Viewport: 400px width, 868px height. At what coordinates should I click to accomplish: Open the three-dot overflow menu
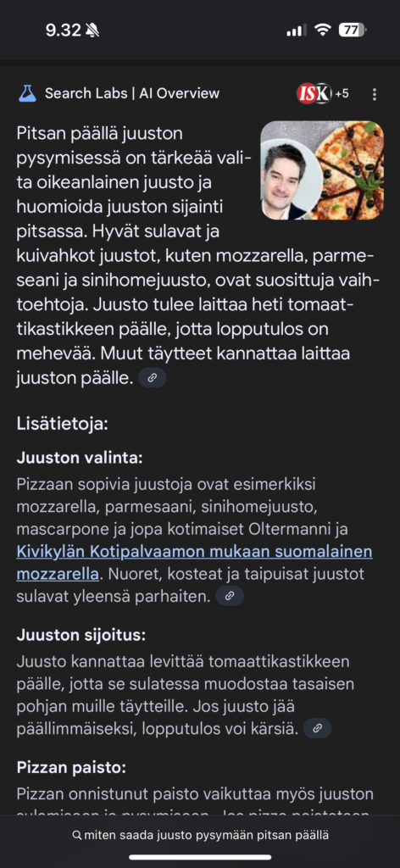point(375,94)
